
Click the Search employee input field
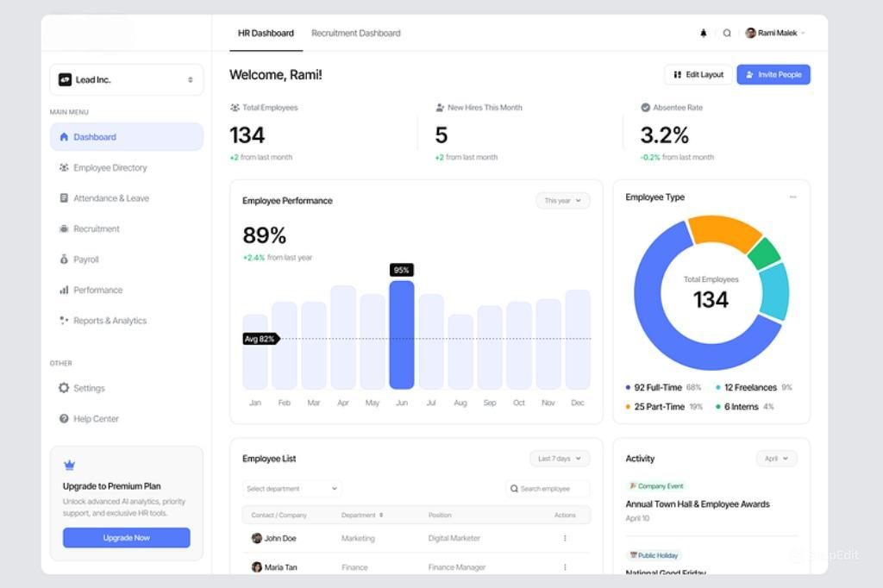[548, 489]
